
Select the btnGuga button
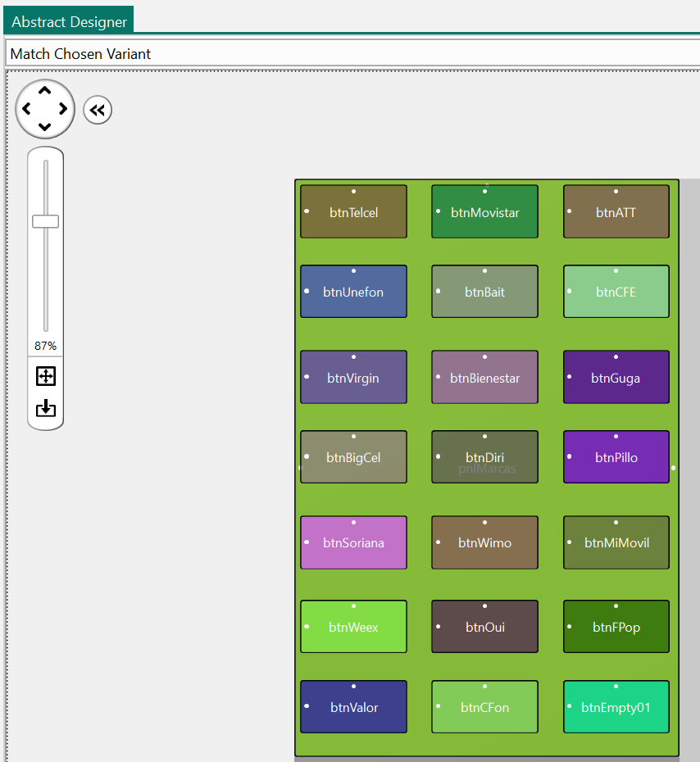coord(616,377)
